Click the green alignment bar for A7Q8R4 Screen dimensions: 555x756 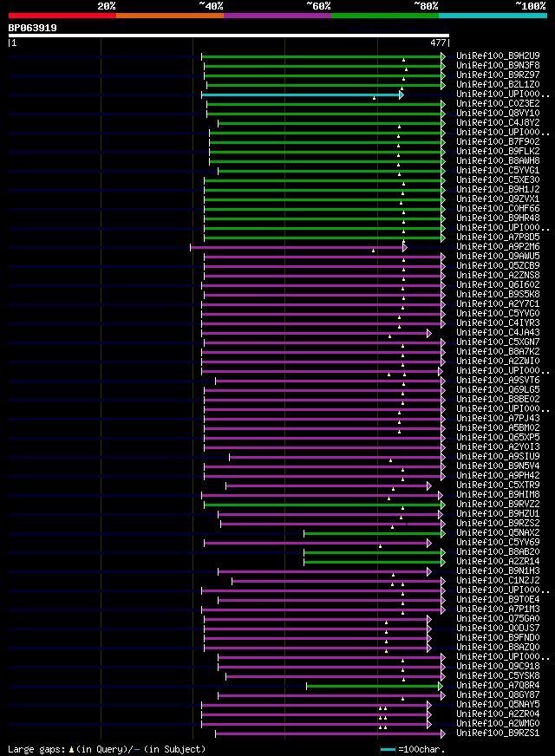pyautogui.click(x=375, y=687)
